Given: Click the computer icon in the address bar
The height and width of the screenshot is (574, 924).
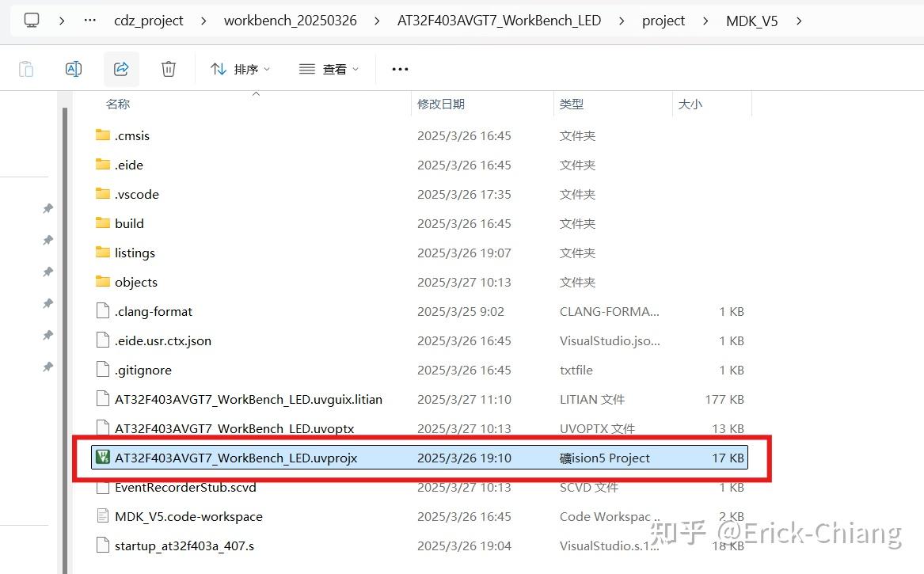Looking at the screenshot, I should coord(30,20).
